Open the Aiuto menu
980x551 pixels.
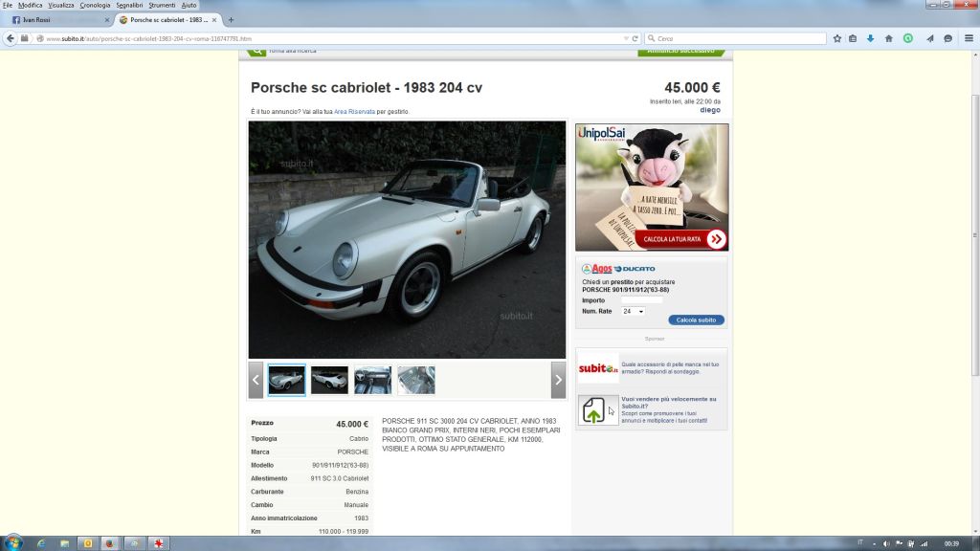click(x=189, y=5)
